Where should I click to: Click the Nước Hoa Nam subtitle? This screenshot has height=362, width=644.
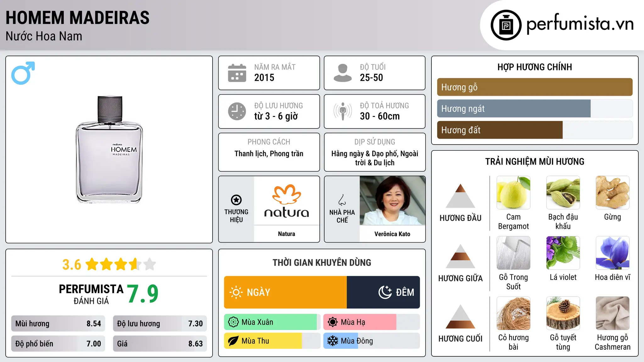click(x=44, y=36)
